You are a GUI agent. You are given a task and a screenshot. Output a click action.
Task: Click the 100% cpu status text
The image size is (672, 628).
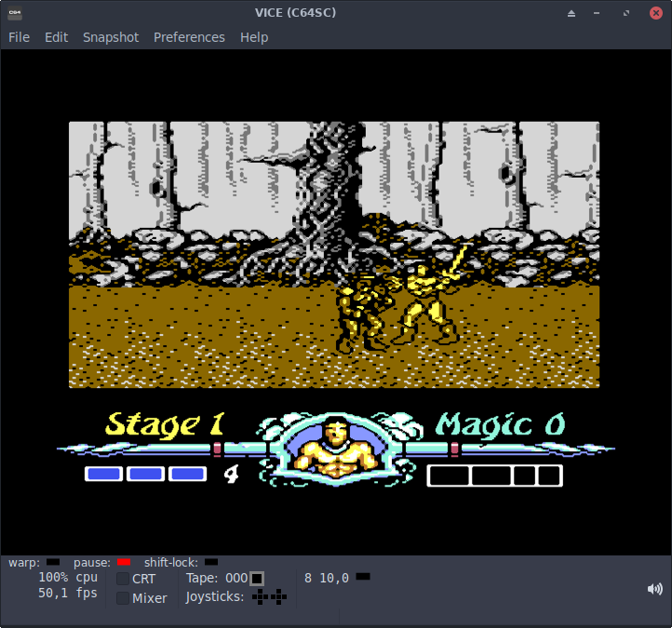tap(68, 578)
